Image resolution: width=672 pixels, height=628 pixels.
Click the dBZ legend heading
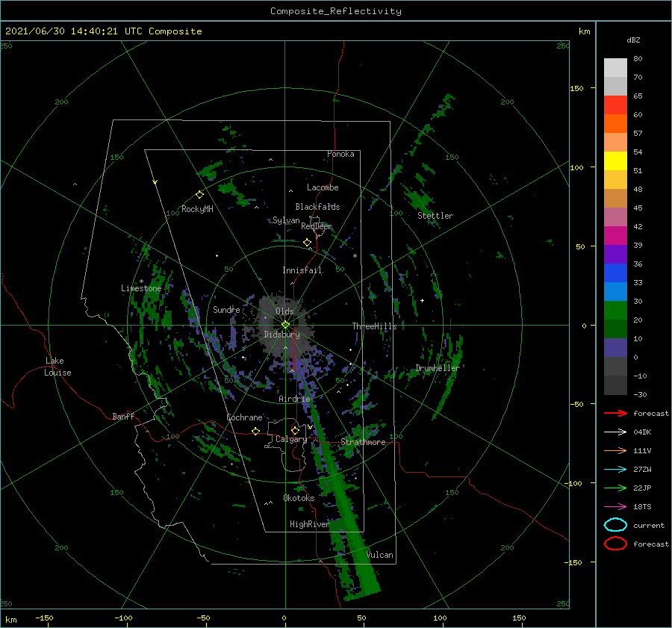coord(633,40)
